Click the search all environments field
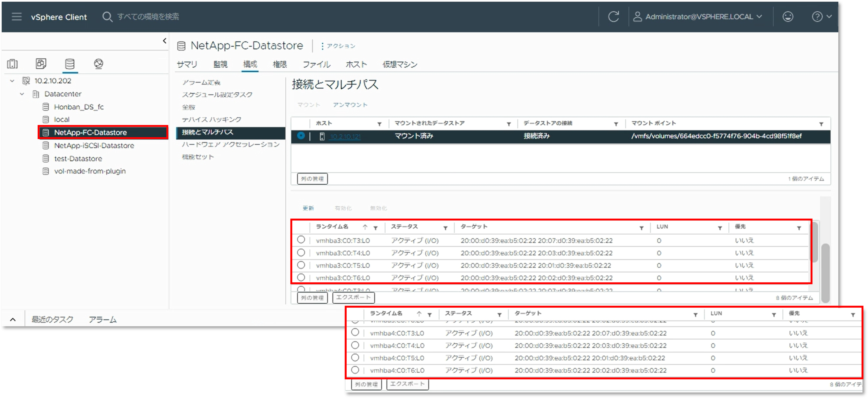 point(148,17)
